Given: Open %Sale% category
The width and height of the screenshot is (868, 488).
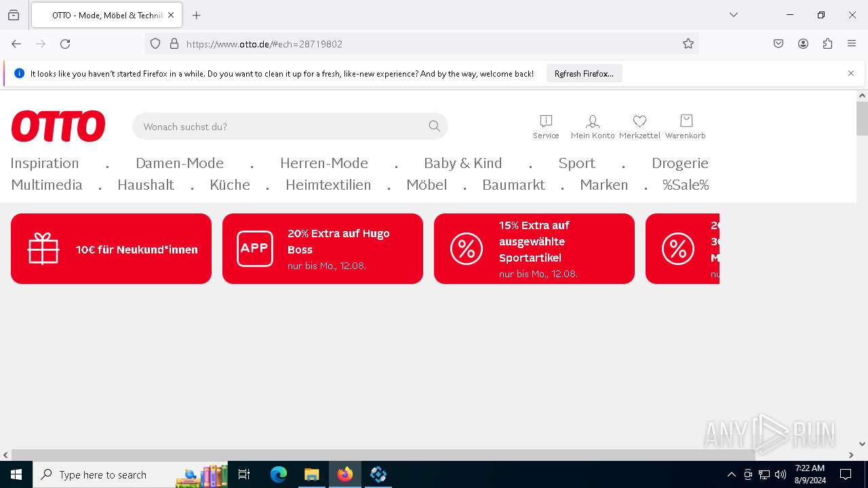Looking at the screenshot, I should tap(686, 185).
